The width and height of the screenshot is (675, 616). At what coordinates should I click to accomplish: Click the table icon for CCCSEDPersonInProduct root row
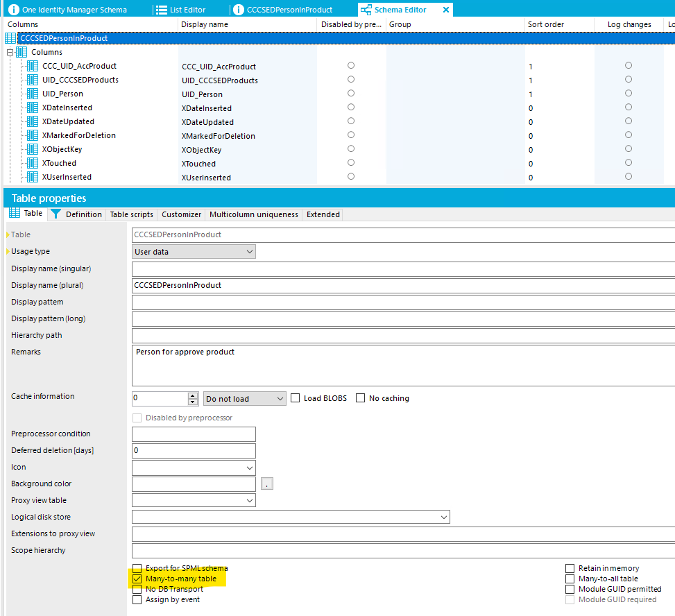pyautogui.click(x=11, y=38)
